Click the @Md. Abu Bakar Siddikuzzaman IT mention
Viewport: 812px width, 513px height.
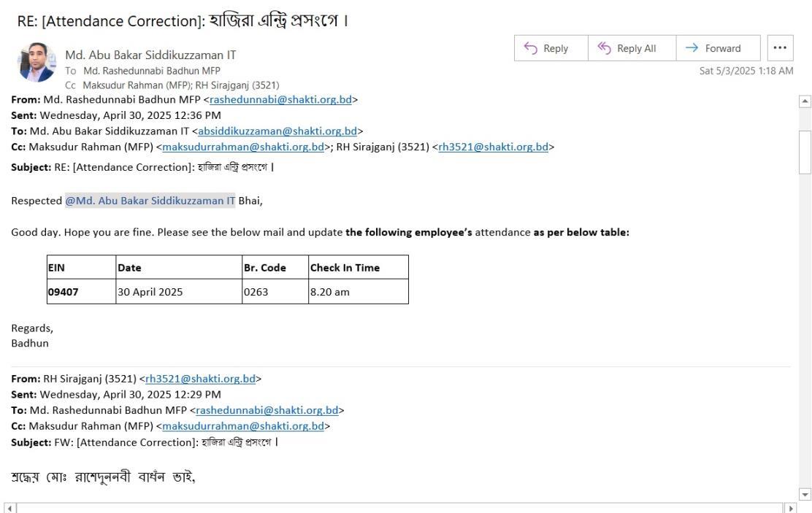(x=150, y=201)
